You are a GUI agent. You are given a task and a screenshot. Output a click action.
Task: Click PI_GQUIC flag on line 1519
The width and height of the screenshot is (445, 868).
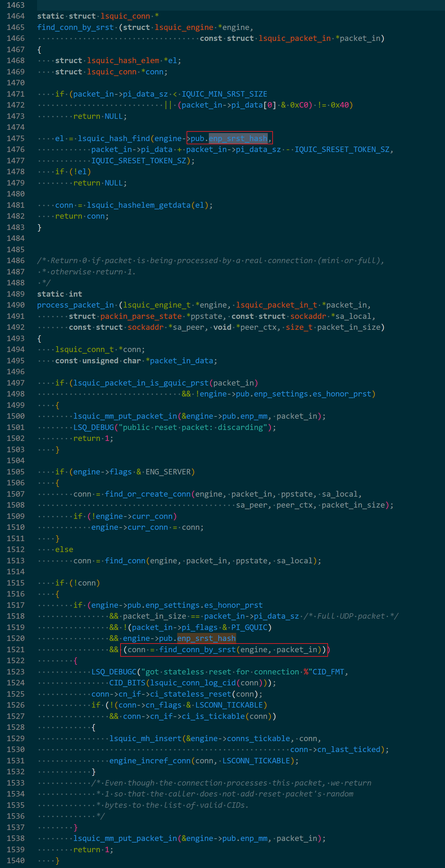(x=249, y=627)
